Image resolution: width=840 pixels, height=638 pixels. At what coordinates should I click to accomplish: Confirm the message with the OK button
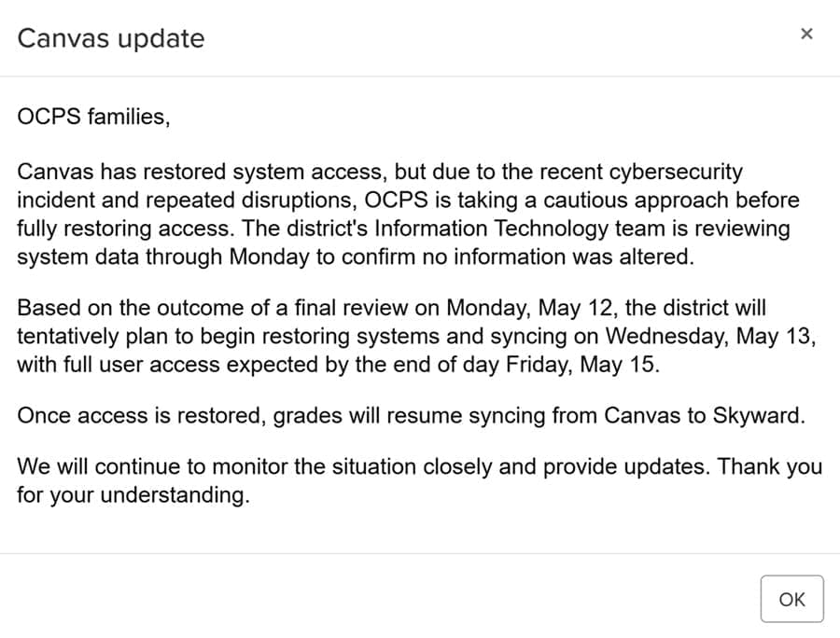(791, 599)
